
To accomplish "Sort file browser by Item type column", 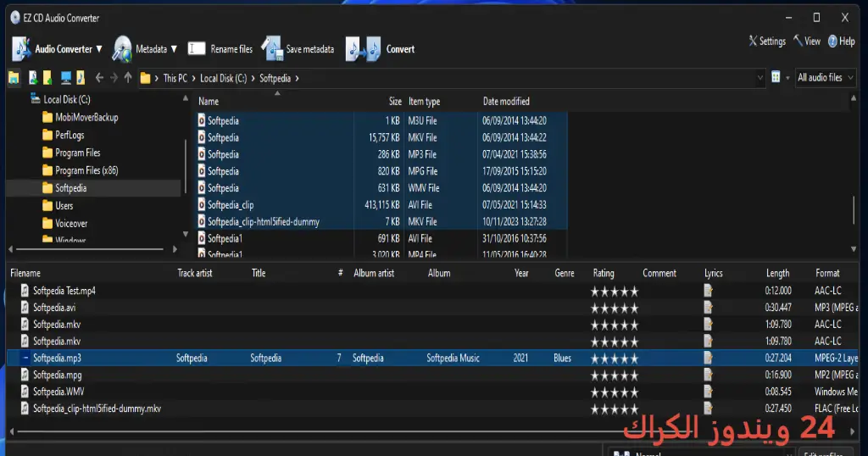I will (x=424, y=101).
